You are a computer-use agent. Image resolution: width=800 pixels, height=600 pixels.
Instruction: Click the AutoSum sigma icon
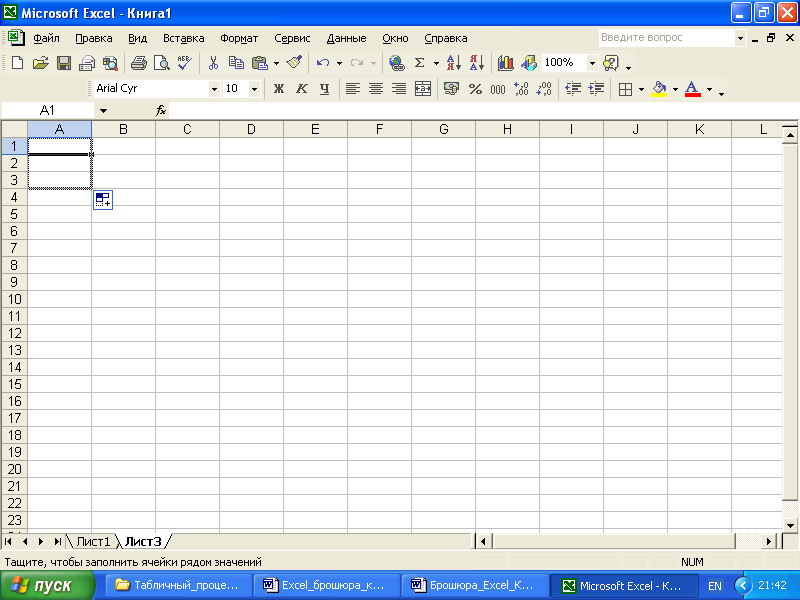point(419,63)
